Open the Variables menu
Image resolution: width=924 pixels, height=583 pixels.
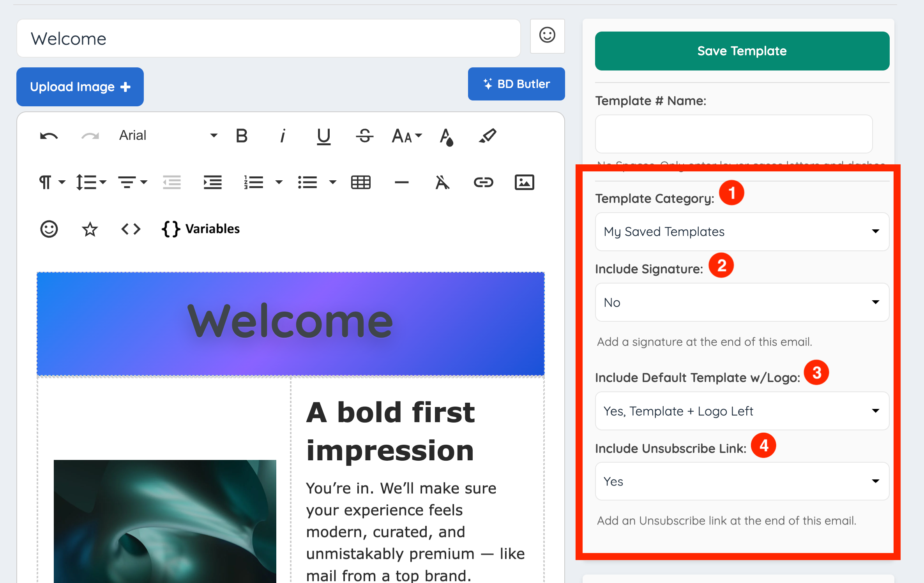201,229
